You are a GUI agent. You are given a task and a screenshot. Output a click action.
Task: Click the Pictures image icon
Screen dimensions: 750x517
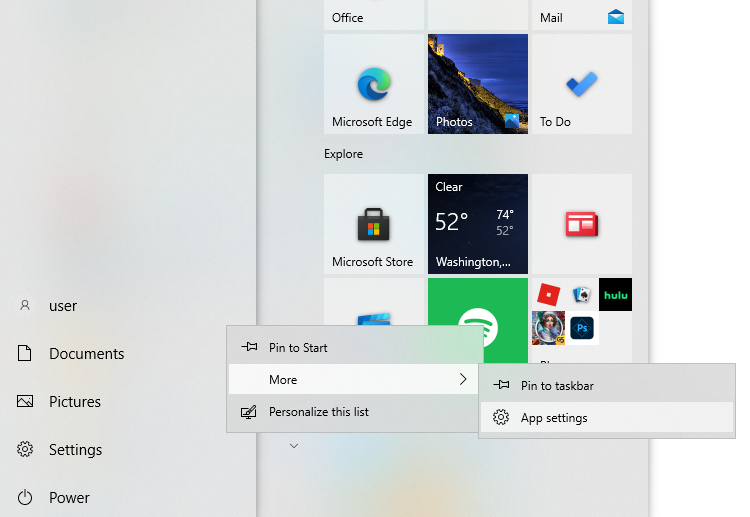click(25, 401)
